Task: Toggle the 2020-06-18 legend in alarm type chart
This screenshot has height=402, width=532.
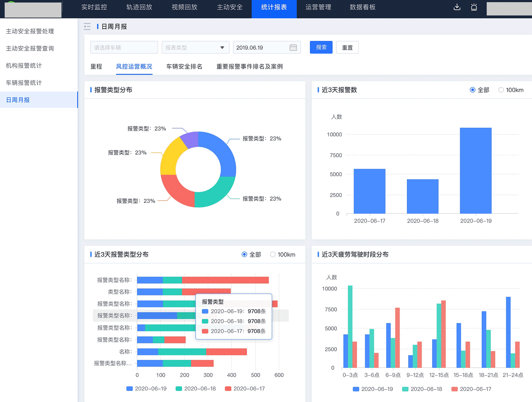Action: tap(196, 389)
